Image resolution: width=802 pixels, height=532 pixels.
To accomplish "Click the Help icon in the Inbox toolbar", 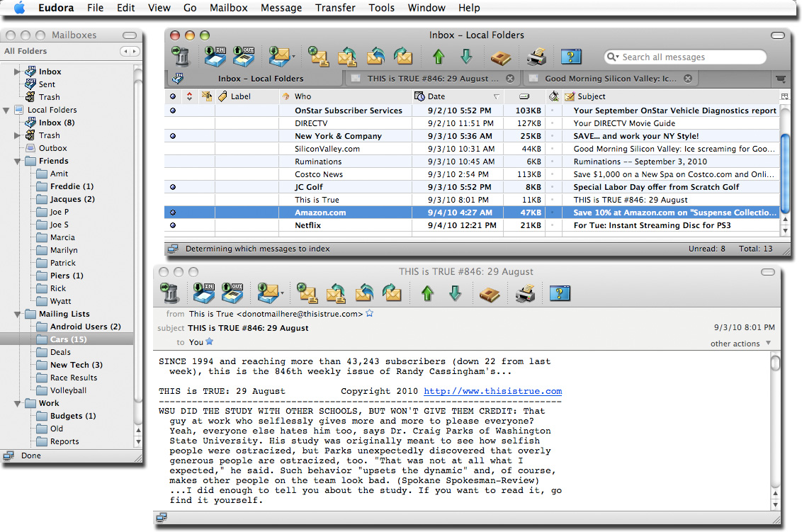I will pyautogui.click(x=570, y=57).
